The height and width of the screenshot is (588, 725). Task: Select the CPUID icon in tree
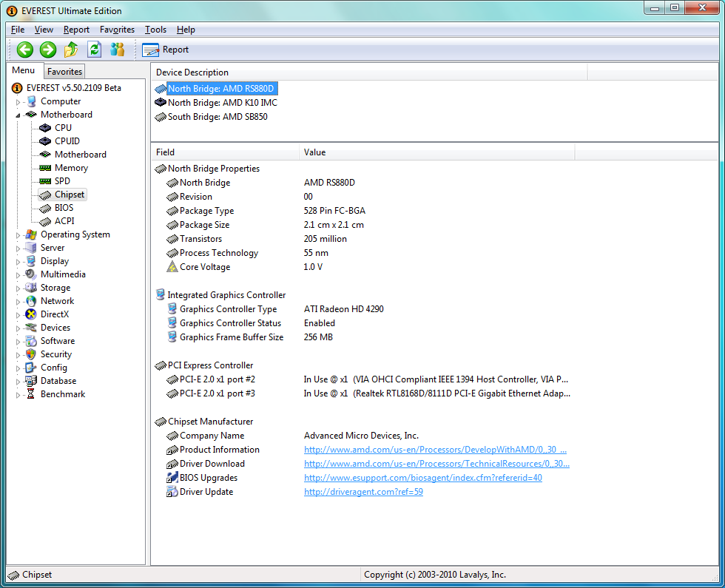click(x=45, y=141)
